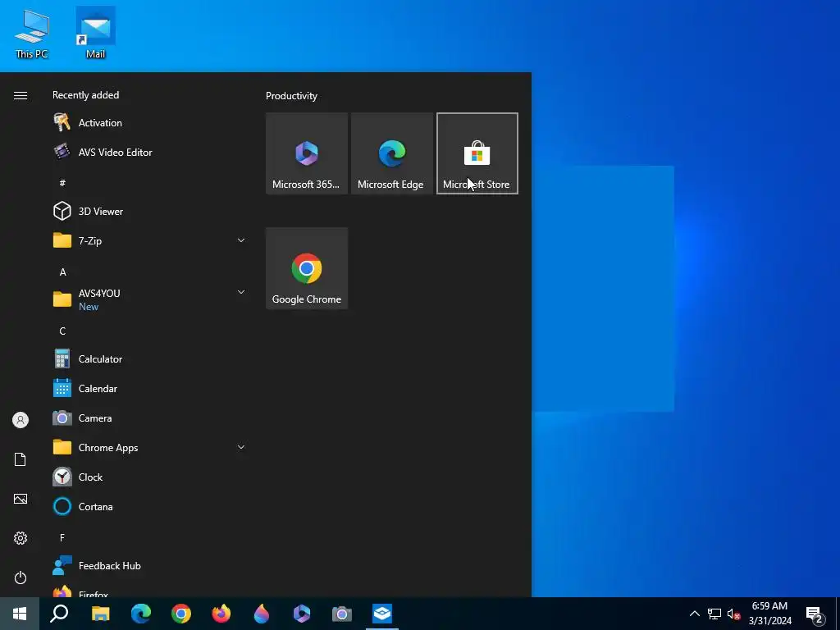The image size is (840, 630).
Task: Open the Calculator app
Action: pos(151,359)
